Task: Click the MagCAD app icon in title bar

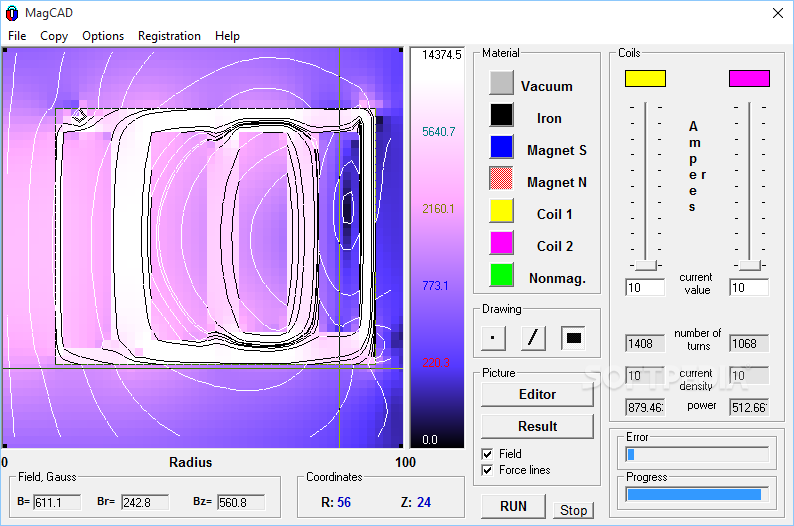Action: tap(12, 13)
